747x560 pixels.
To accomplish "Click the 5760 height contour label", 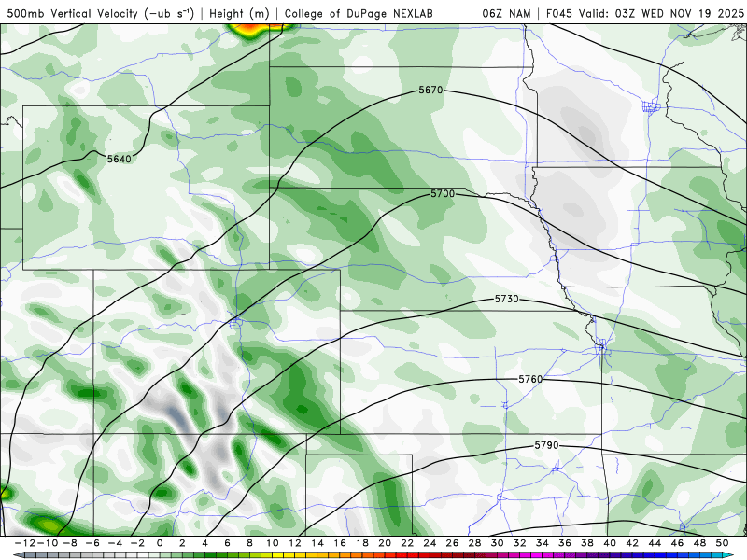I will tap(530, 379).
